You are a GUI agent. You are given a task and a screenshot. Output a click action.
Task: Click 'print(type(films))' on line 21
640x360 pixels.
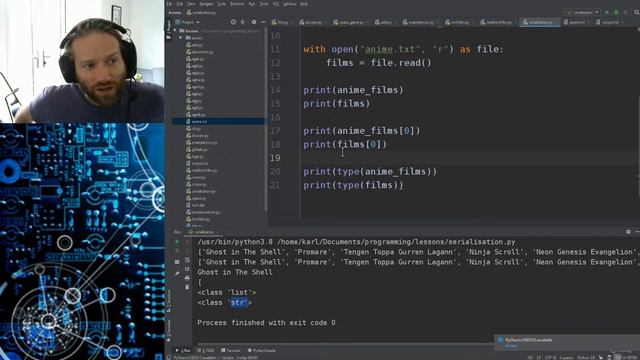pos(353,185)
